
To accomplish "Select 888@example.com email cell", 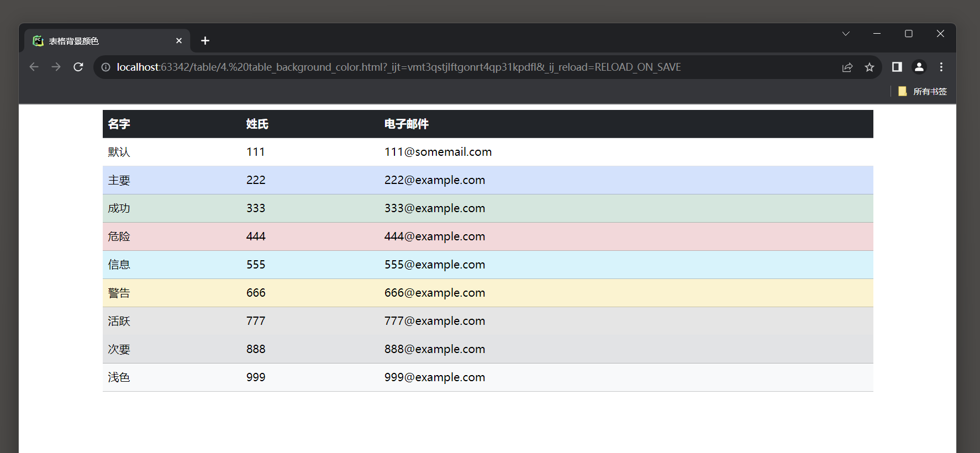I will 626,349.
